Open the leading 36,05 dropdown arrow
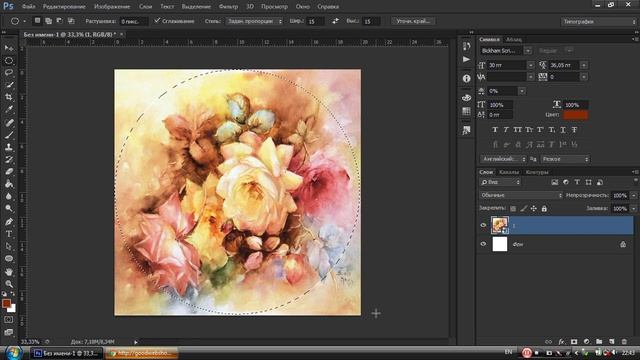Screen dimensions: 640x360 (x=584, y=65)
